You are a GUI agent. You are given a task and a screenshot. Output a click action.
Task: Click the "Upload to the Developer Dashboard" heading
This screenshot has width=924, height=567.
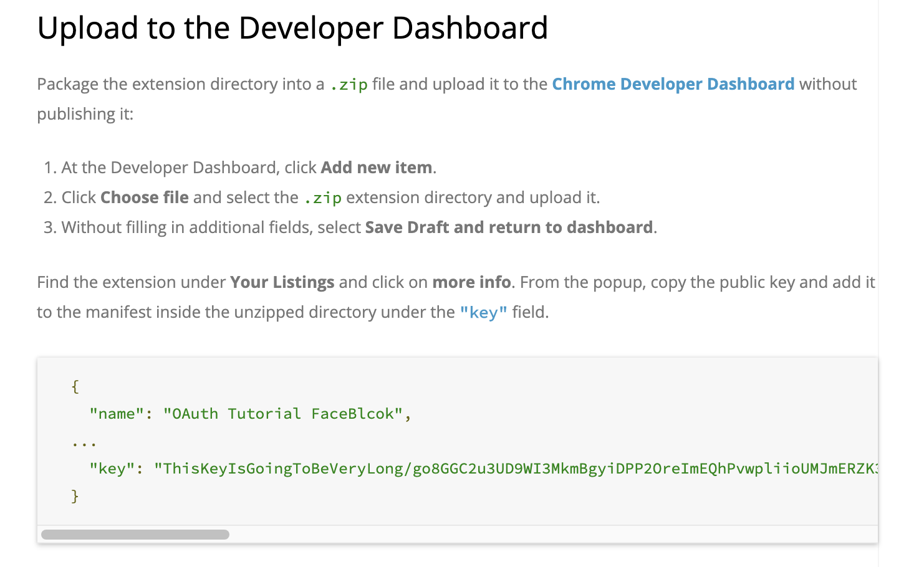tap(292, 29)
